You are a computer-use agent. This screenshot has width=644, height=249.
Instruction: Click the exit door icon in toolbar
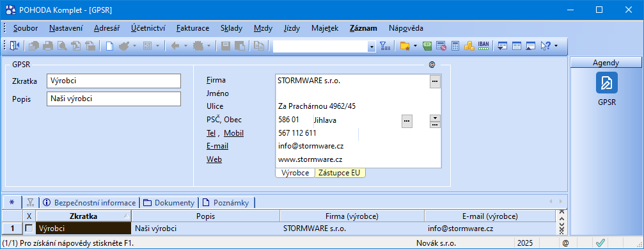[15, 46]
